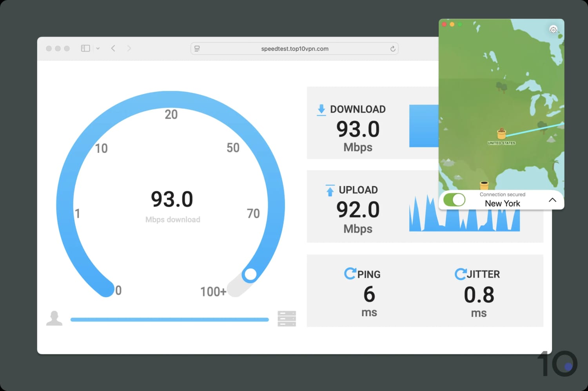This screenshot has height=391, width=588.
Task: Click the Download arrow icon
Action: pos(321,110)
